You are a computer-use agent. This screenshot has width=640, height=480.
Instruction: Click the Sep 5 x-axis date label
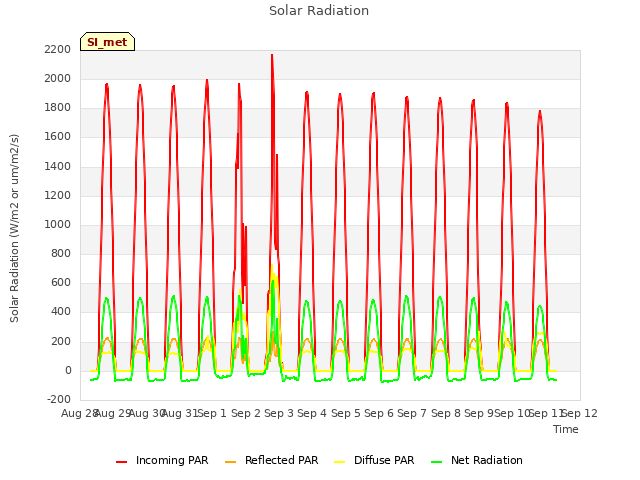coord(346,413)
